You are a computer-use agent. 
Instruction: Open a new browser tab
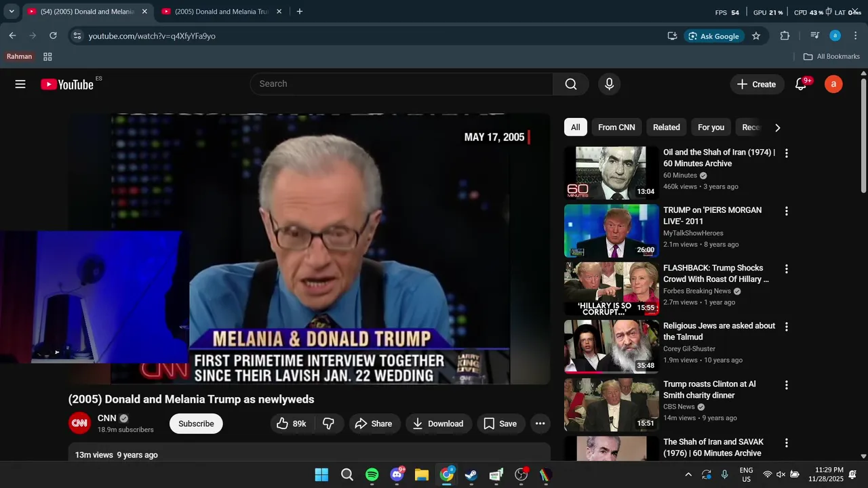pyautogui.click(x=300, y=12)
